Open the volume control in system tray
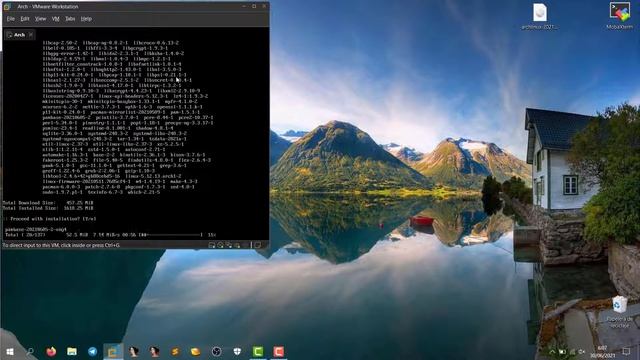The height and width of the screenshot is (360, 640). tap(582, 352)
